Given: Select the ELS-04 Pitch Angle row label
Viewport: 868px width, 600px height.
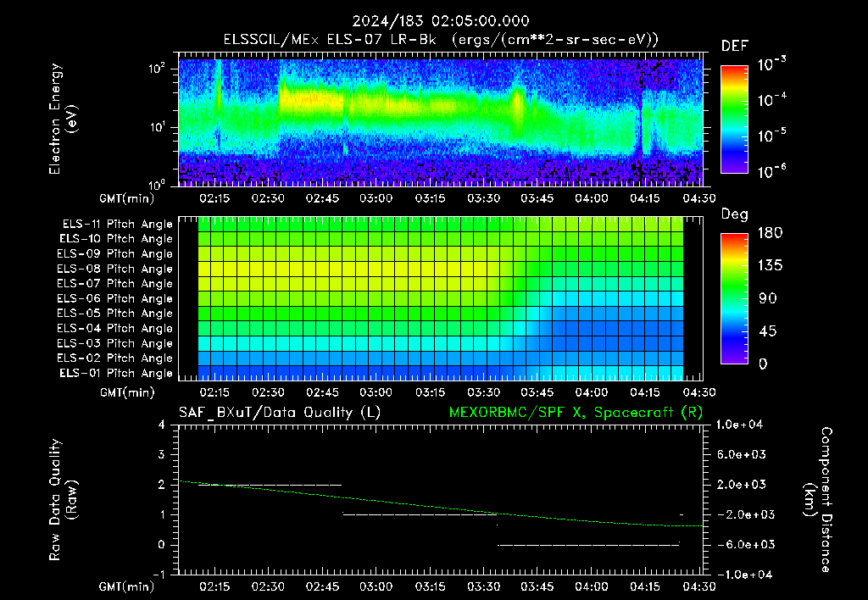Looking at the screenshot, I should (x=115, y=328).
